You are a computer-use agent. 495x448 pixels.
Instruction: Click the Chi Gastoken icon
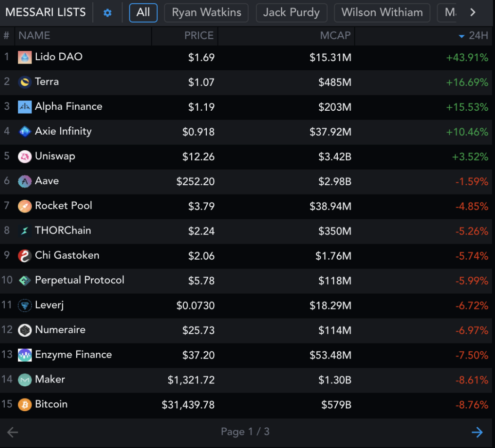(x=24, y=255)
